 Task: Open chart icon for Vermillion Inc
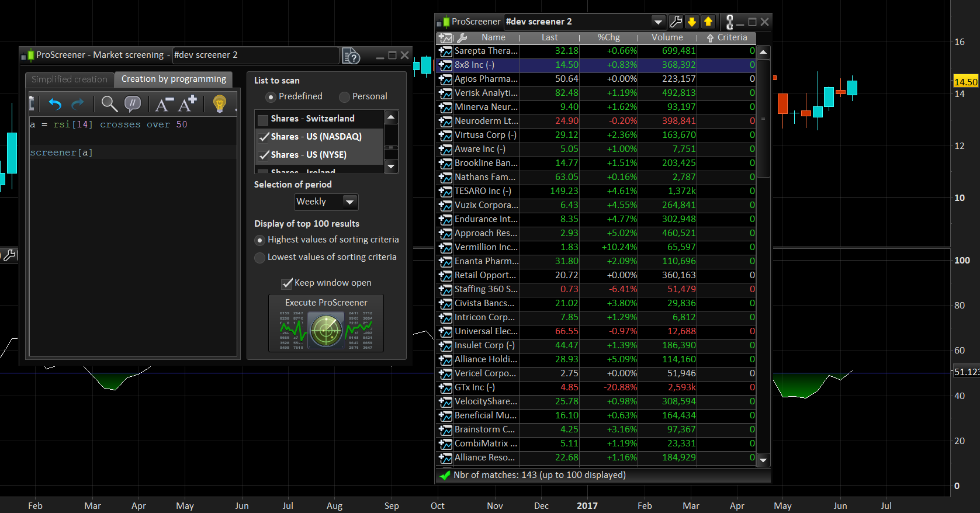445,247
